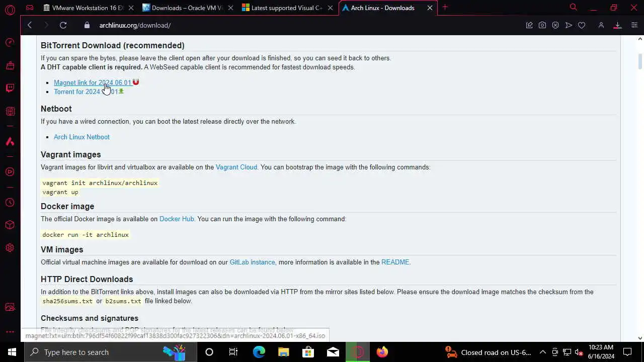644x362 pixels.
Task: Open Task View in the taskbar
Action: pos(233,352)
